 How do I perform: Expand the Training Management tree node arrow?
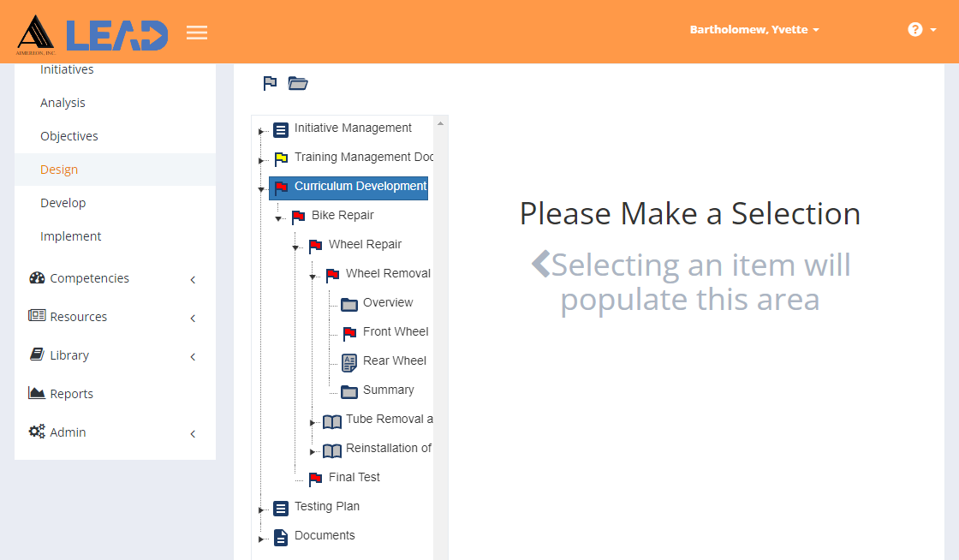coord(260,161)
